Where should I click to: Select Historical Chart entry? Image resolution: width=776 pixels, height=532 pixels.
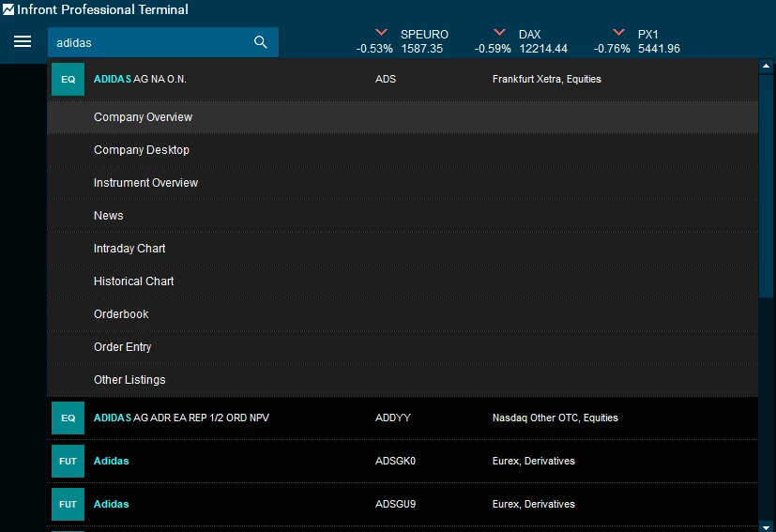133,281
